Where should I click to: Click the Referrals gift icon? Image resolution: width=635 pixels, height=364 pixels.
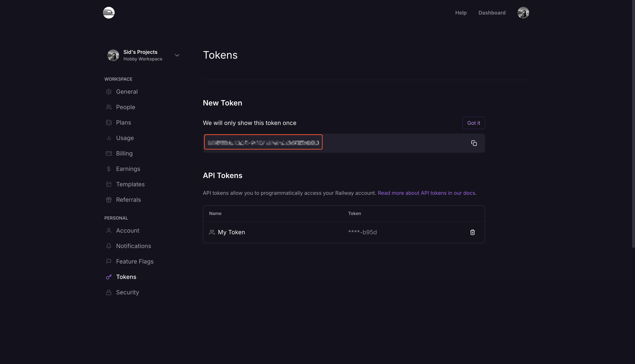pos(109,200)
